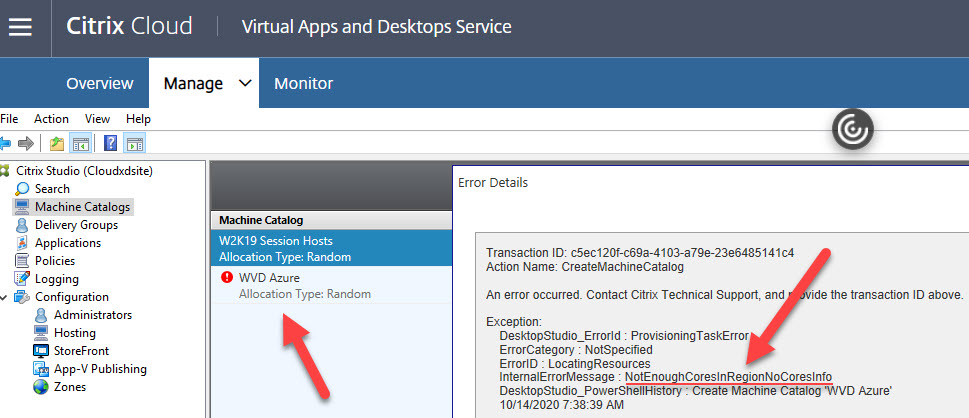Click the NotEnoughCoresInRegionNoCoresInfo error message

tap(729, 377)
